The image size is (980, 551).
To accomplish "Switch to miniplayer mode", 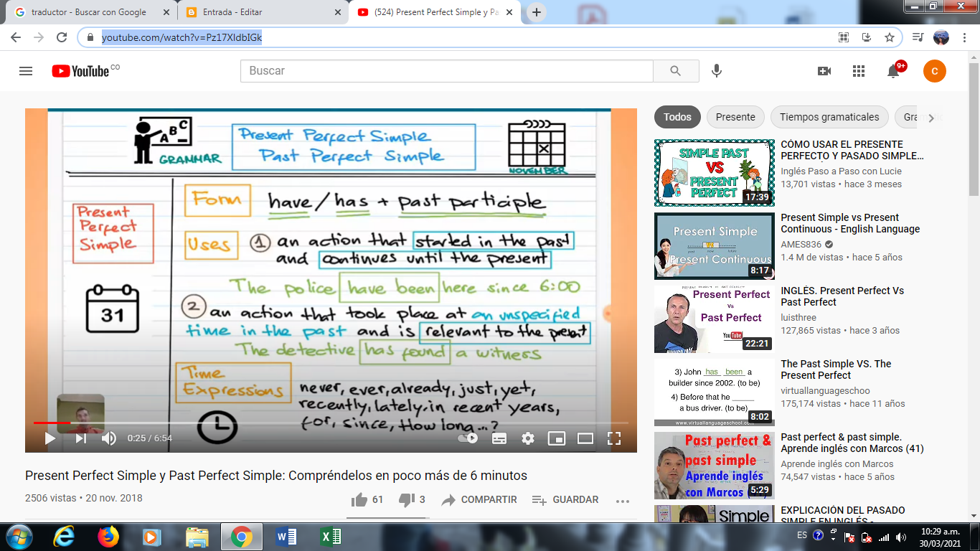I will click(557, 438).
